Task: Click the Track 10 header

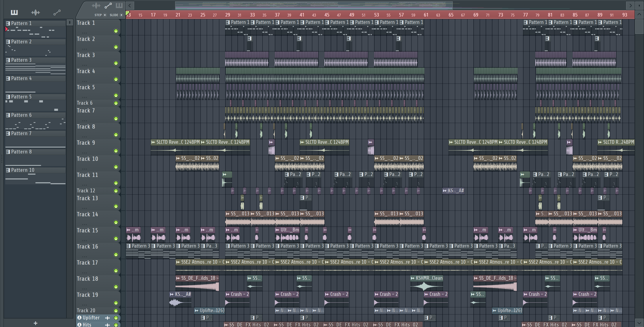Action: 98,163
